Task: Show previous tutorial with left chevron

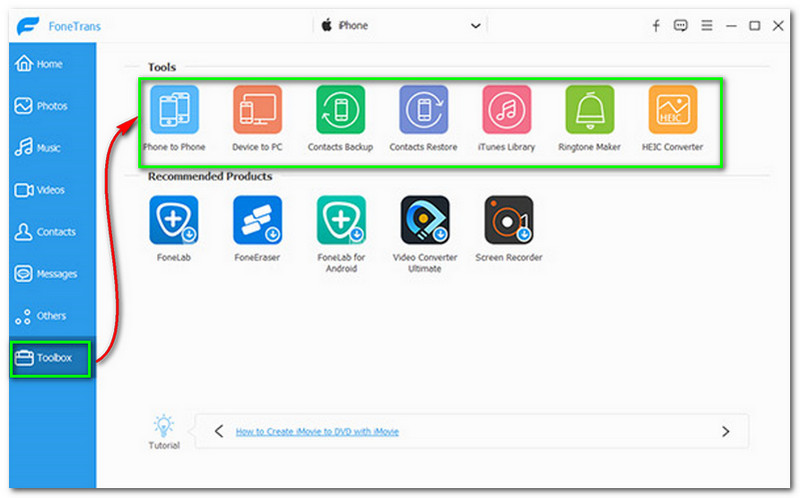Action: click(x=219, y=432)
